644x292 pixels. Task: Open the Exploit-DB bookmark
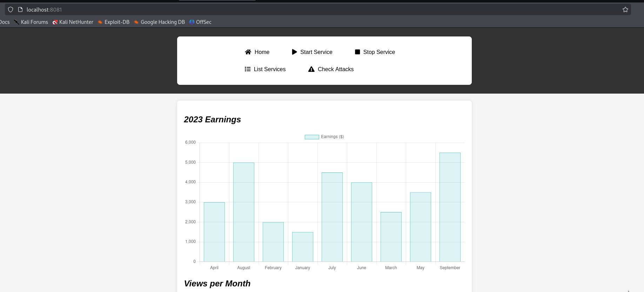(114, 22)
